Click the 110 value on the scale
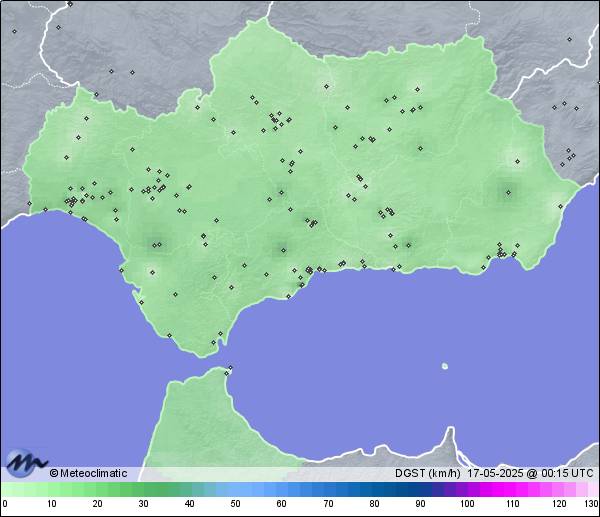The width and height of the screenshot is (600, 517). 513,504
